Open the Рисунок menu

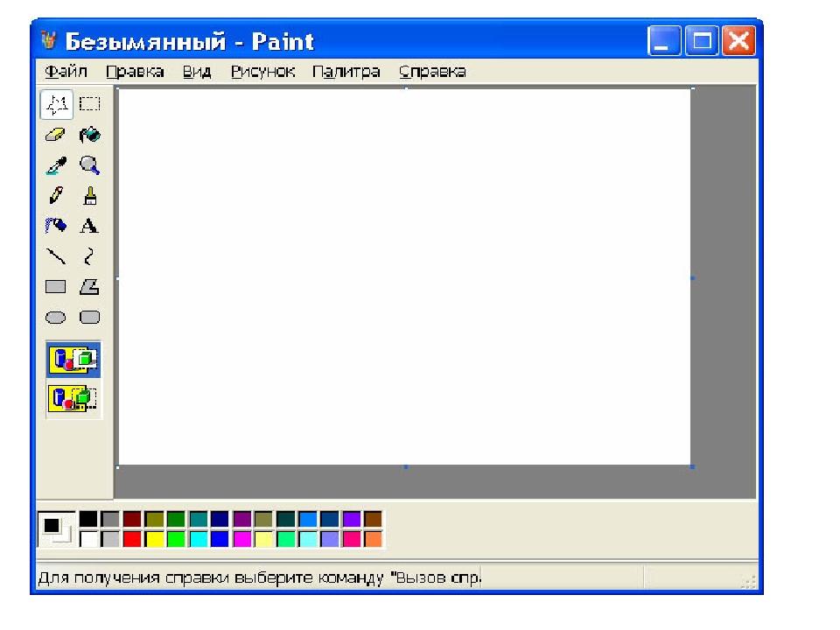pyautogui.click(x=262, y=72)
